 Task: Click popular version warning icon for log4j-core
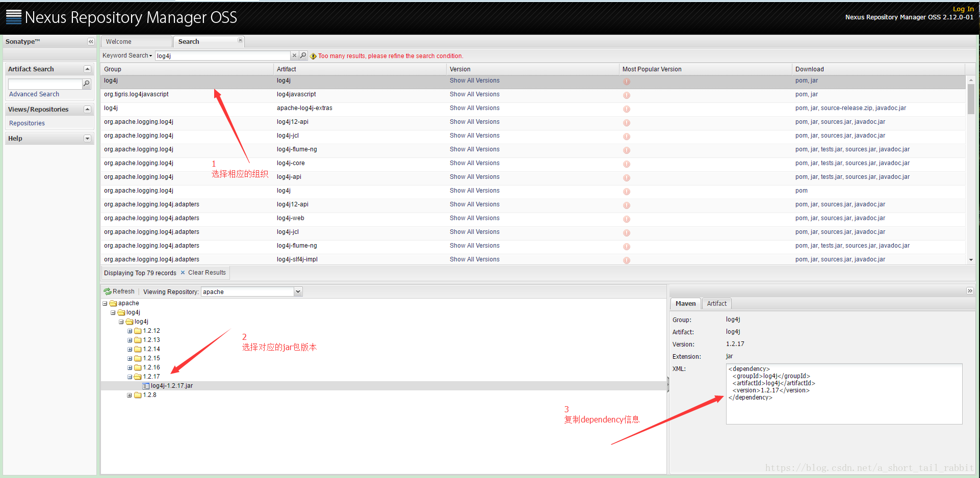coord(627,164)
